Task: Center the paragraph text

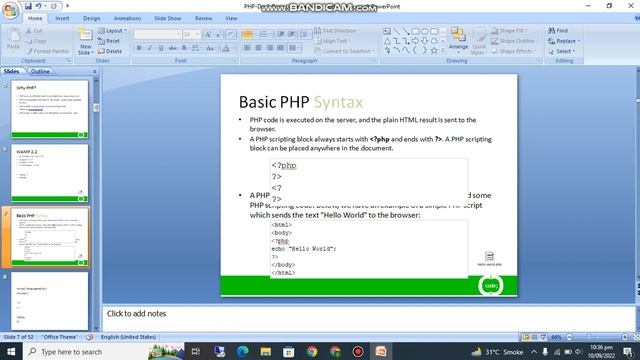Action: point(258,48)
